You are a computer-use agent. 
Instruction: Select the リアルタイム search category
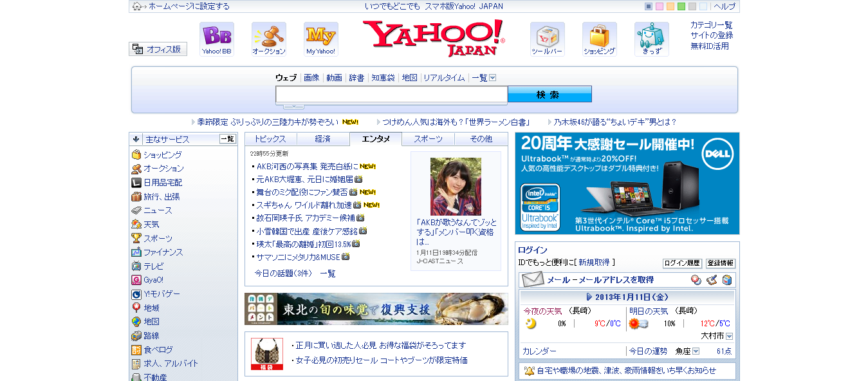point(444,78)
